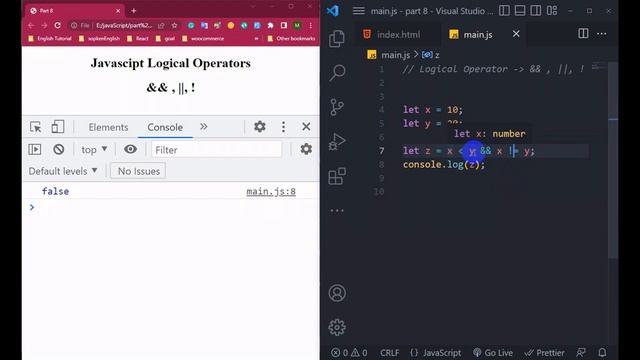This screenshot has height=360, width=640.
Task: Show additional activity bar views
Action: click(x=337, y=211)
